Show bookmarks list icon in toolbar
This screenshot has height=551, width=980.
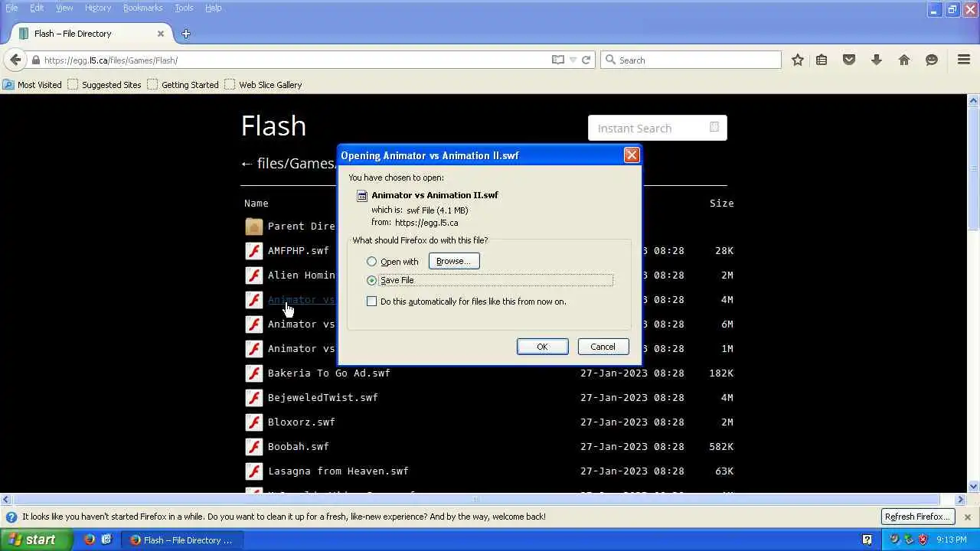822,60
